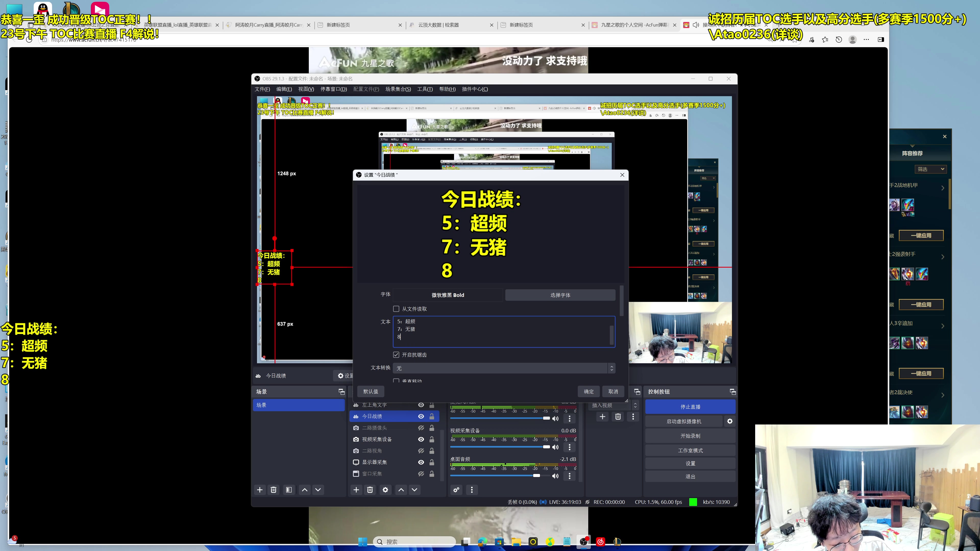Viewport: 980px width, 551px height.
Task: Open the 筛选 dropdown in lineup panel
Action: [930, 169]
